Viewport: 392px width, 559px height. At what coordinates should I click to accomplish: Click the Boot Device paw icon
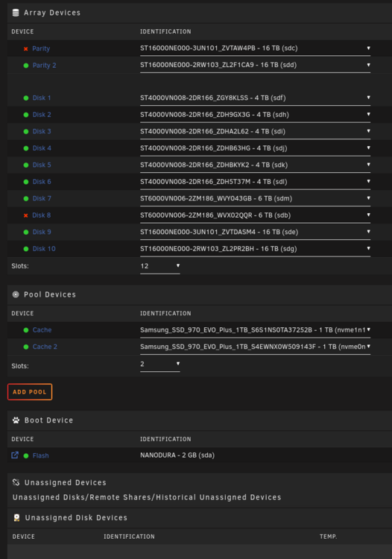(16, 420)
